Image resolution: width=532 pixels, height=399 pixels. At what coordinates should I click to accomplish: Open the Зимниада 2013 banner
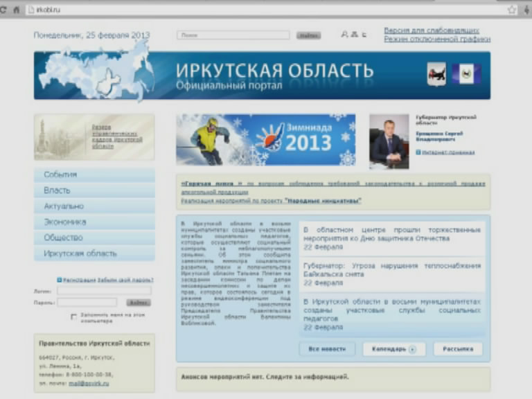(x=266, y=139)
